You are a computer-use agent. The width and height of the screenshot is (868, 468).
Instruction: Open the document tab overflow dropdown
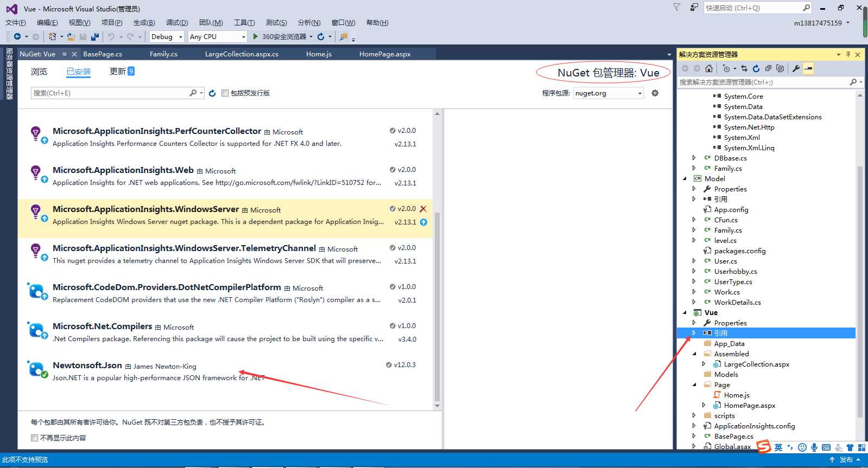(x=669, y=55)
